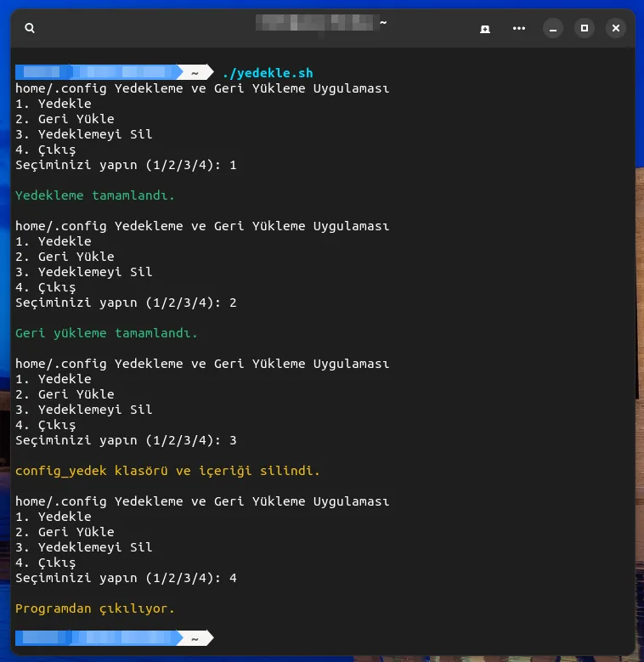Image resolution: width=644 pixels, height=662 pixels.
Task: Minimize the terminal window
Action: click(x=553, y=29)
